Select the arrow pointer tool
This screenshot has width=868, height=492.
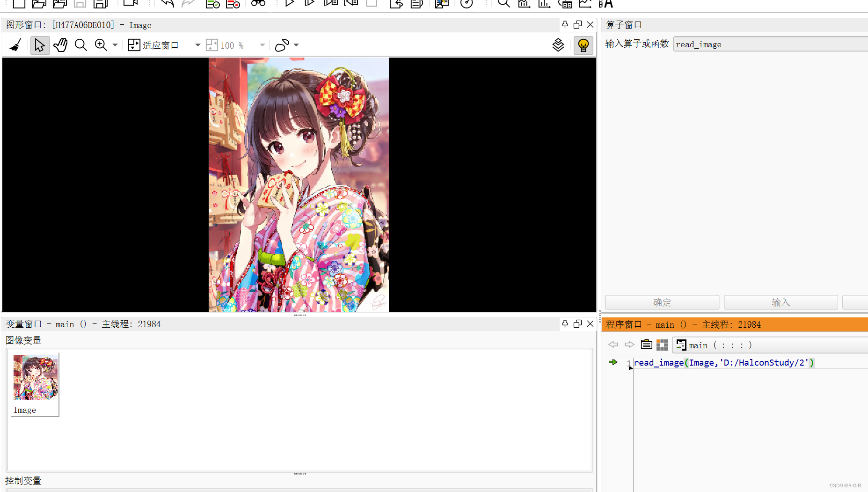[40, 45]
